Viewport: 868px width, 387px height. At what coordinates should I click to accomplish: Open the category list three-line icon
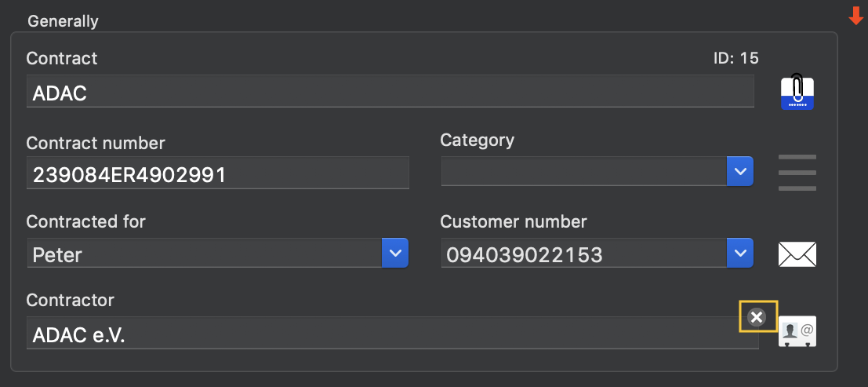point(797,173)
